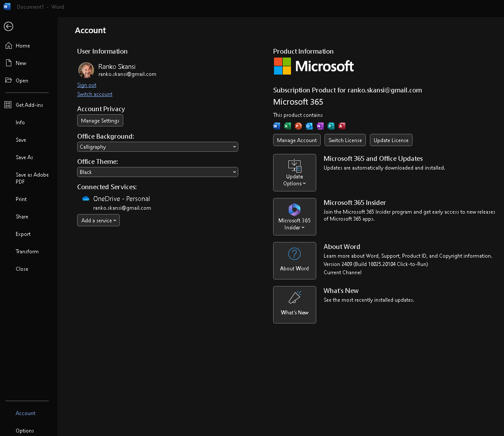Click the Access app icon in product list

[x=342, y=126]
